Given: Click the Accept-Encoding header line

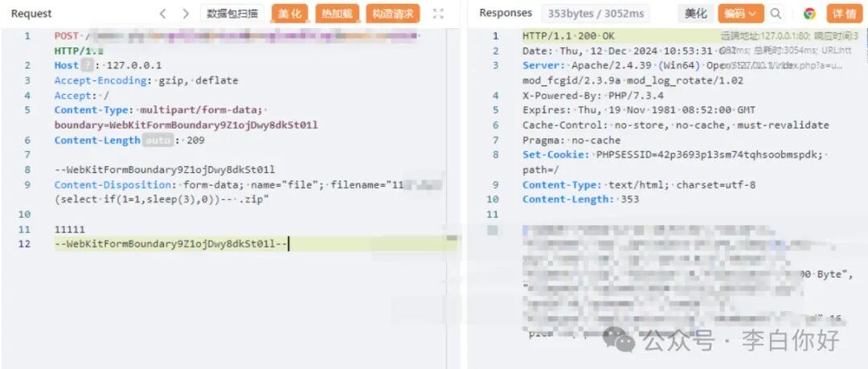Looking at the screenshot, I should click(x=146, y=80).
